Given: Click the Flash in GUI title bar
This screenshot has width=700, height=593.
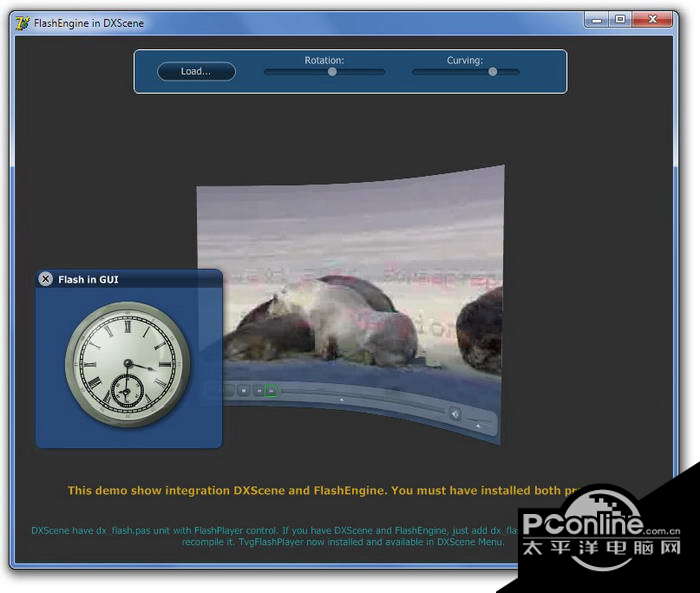Looking at the screenshot, I should pos(129,279).
